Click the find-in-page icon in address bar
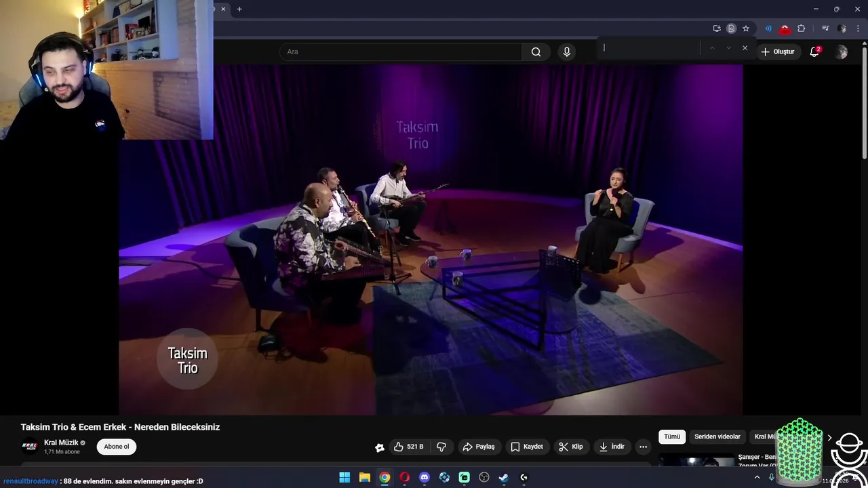This screenshot has width=868, height=488. [x=731, y=28]
